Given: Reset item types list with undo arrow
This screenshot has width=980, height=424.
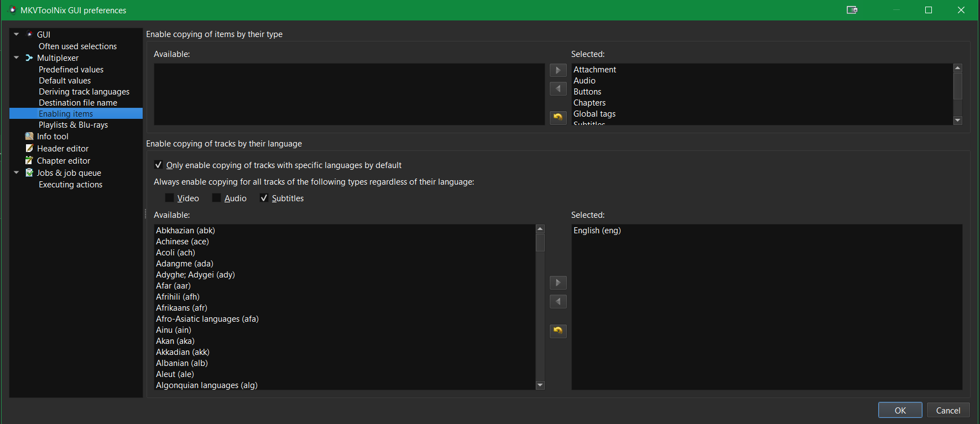Looking at the screenshot, I should [558, 117].
